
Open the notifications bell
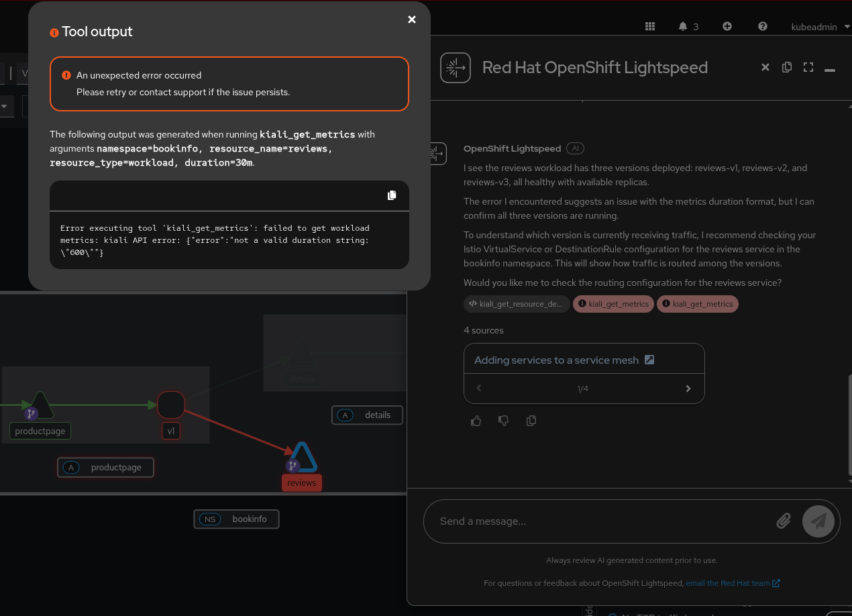coord(683,26)
